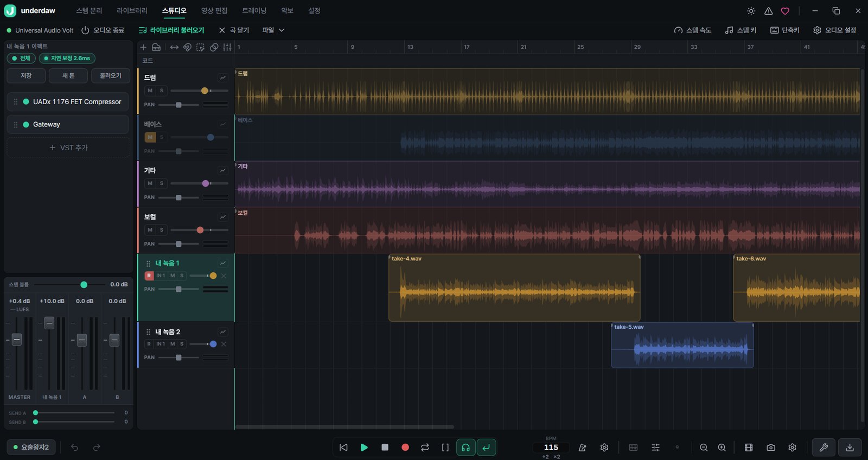Click the VST 추가 button

pos(68,148)
